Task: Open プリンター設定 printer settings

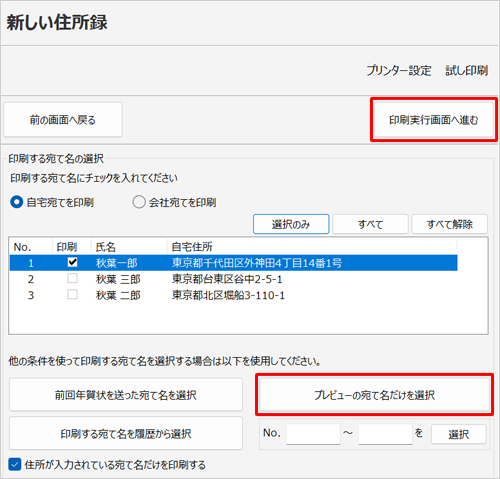Action: pos(399,71)
